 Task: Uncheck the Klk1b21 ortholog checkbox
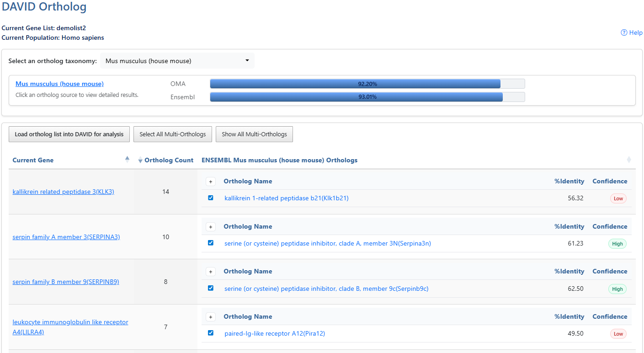pos(211,198)
